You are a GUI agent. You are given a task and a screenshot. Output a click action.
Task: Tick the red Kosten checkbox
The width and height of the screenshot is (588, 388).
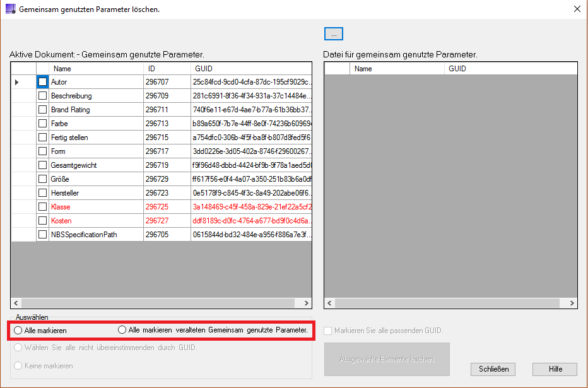pyautogui.click(x=43, y=220)
